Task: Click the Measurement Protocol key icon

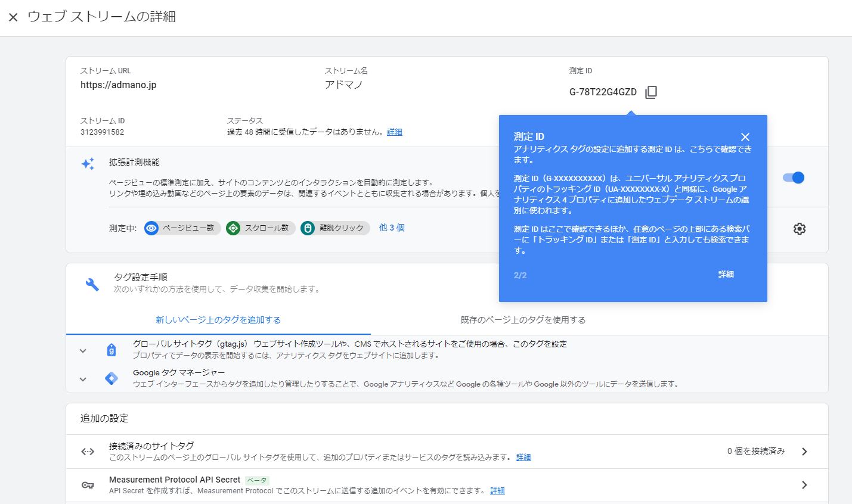Action: coord(88,485)
